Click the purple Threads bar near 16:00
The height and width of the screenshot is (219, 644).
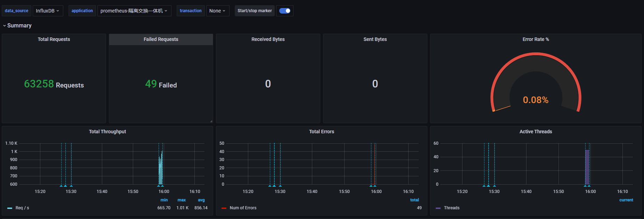click(587, 167)
